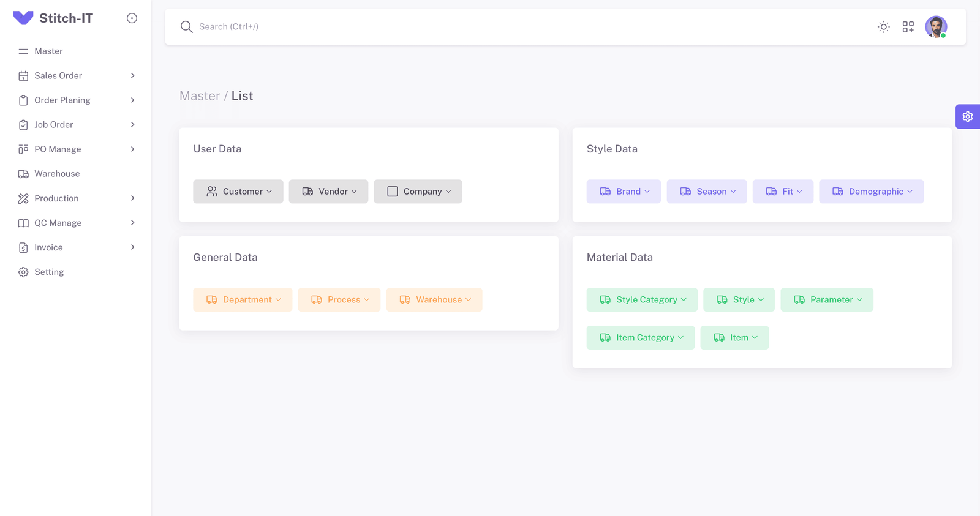Open the shortcuts grid icon
This screenshot has height=516, width=980.
click(908, 27)
